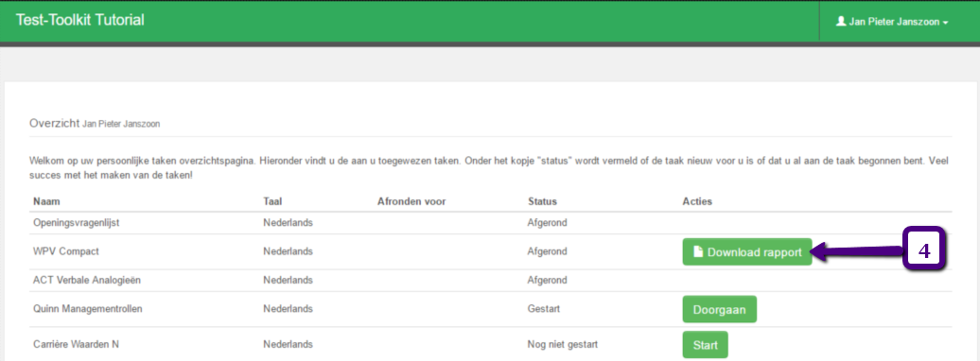Click the Afronden voor column header
Screen dimensions: 980x361
tap(411, 201)
